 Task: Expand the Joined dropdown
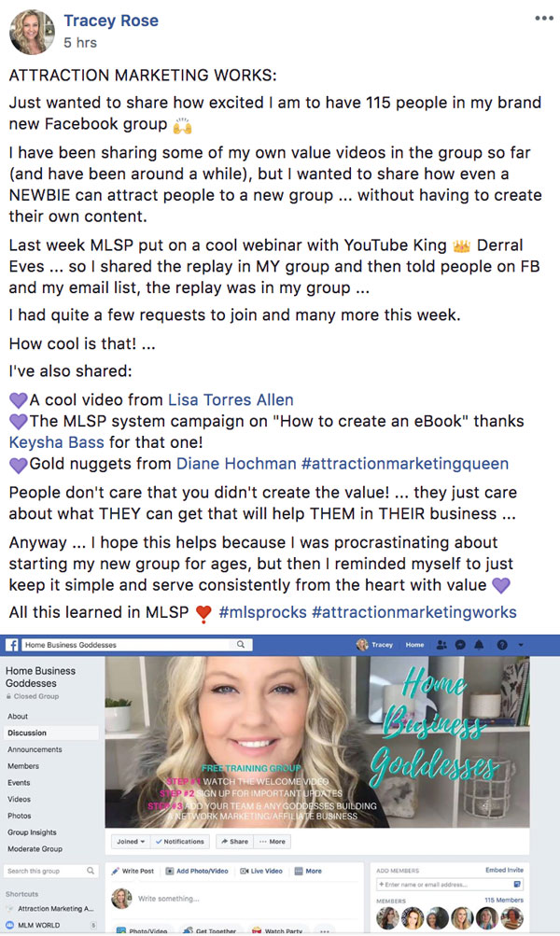click(131, 841)
